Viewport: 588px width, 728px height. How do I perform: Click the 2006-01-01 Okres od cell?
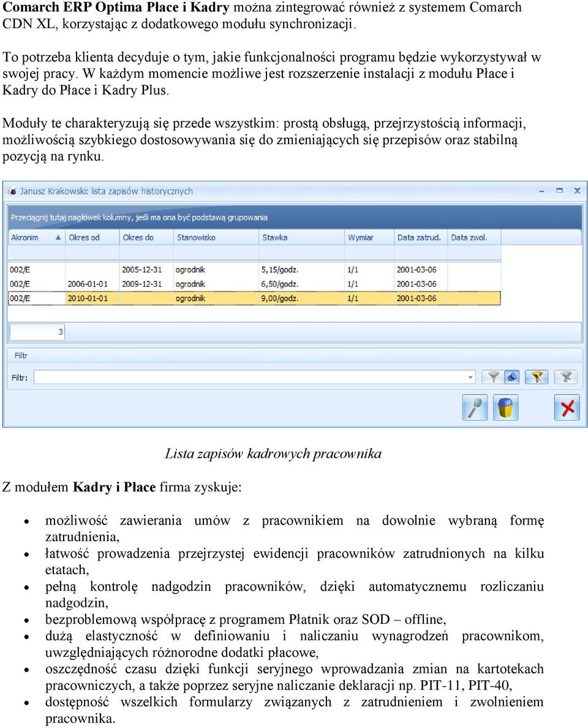tap(92, 284)
